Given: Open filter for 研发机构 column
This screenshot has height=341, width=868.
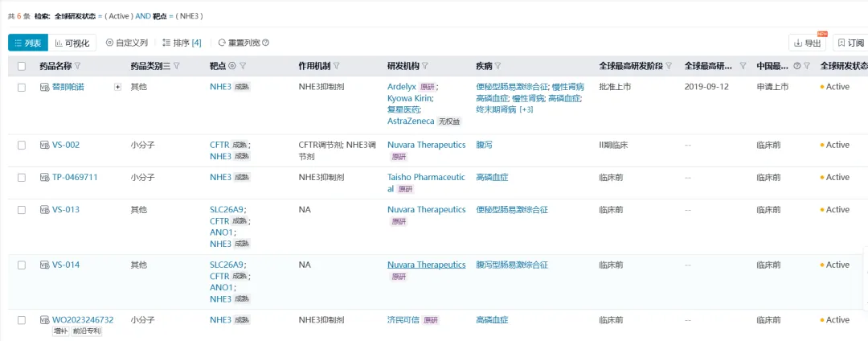Looking at the screenshot, I should pos(425,66).
